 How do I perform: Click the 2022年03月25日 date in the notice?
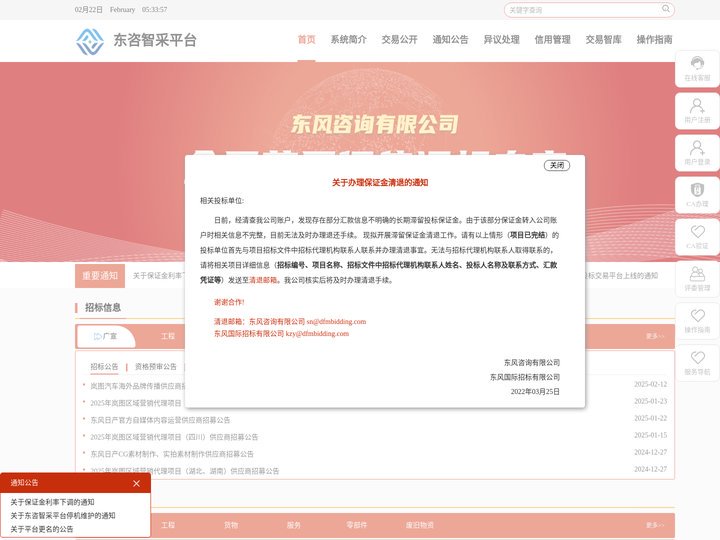535,392
